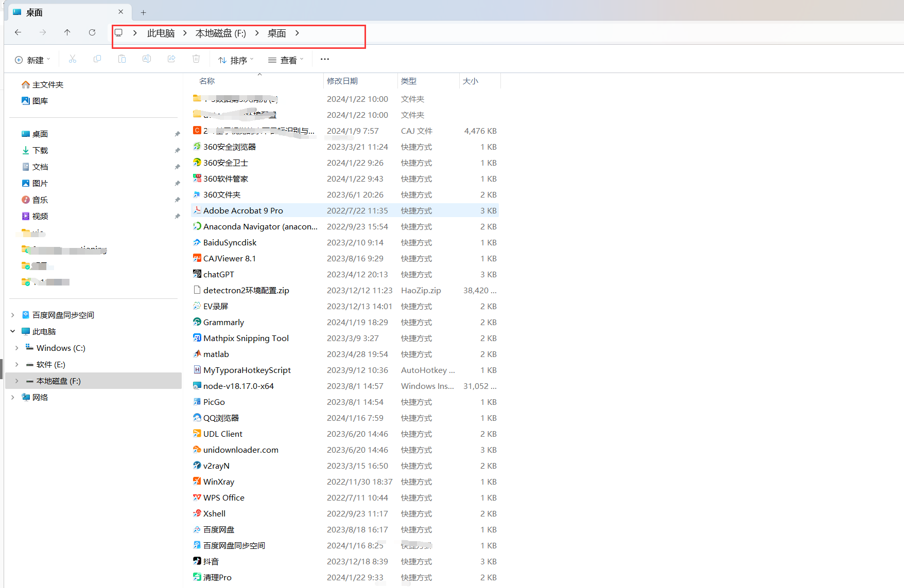
Task: Select the Anaconda Navigator shortcut icon
Action: tap(197, 226)
